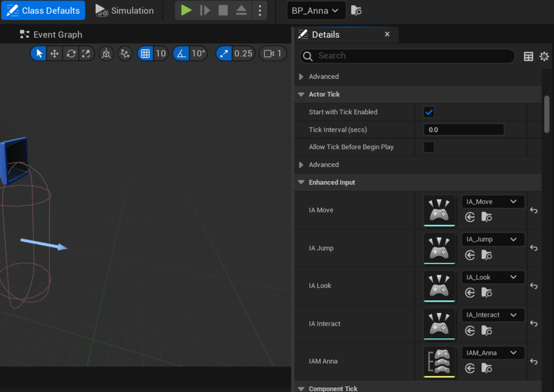Select the Details panel tab
The height and width of the screenshot is (392, 554).
pyautogui.click(x=326, y=35)
